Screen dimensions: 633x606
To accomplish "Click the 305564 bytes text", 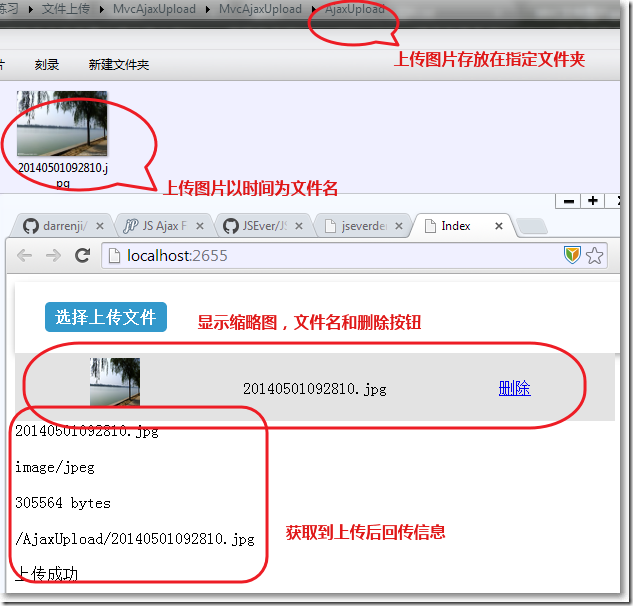I will (63, 503).
